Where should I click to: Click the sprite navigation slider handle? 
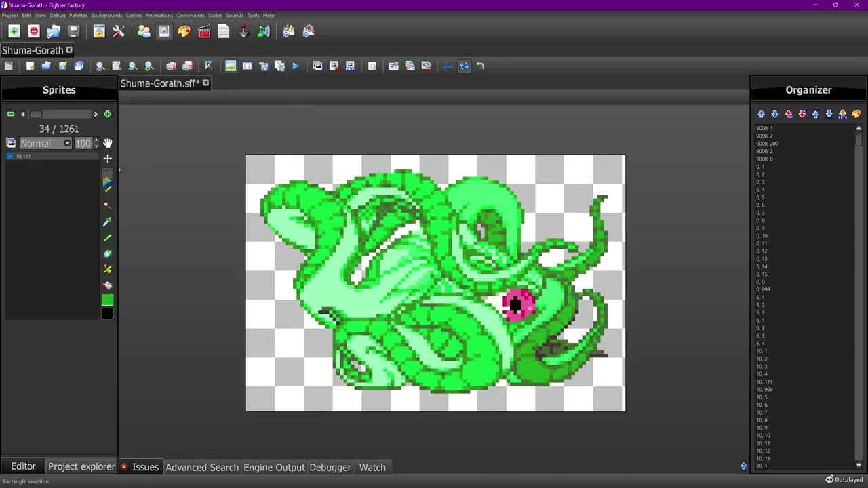pos(35,114)
